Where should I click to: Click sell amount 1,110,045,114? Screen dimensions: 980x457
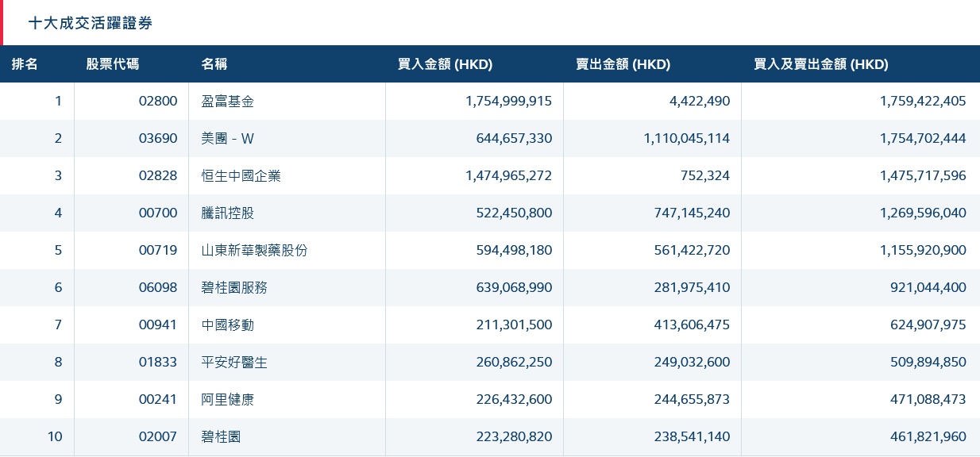coord(687,139)
